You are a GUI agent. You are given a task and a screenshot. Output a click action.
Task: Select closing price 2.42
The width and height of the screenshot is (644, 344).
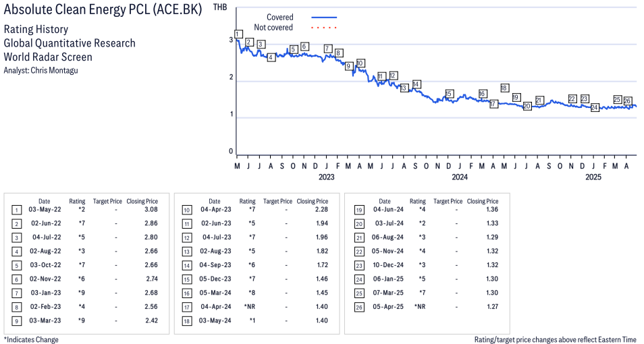tap(152, 320)
